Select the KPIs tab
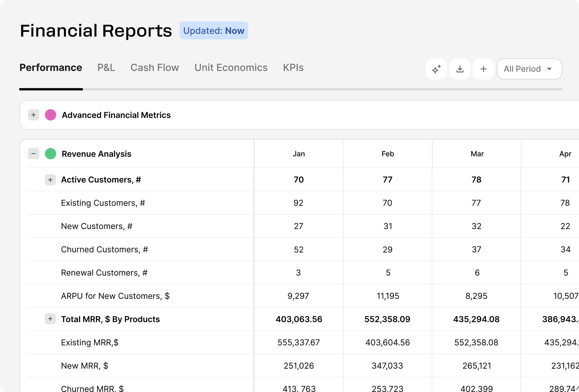 293,67
